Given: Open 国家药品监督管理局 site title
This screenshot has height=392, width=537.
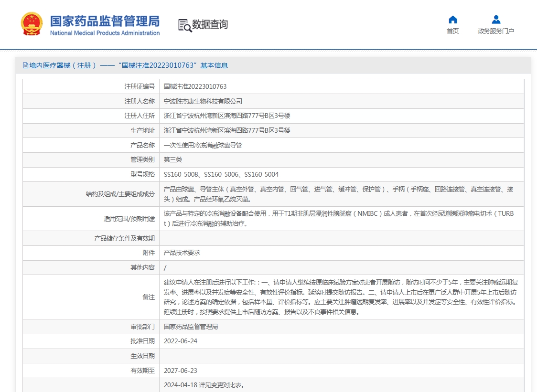Looking at the screenshot, I should [105, 21].
